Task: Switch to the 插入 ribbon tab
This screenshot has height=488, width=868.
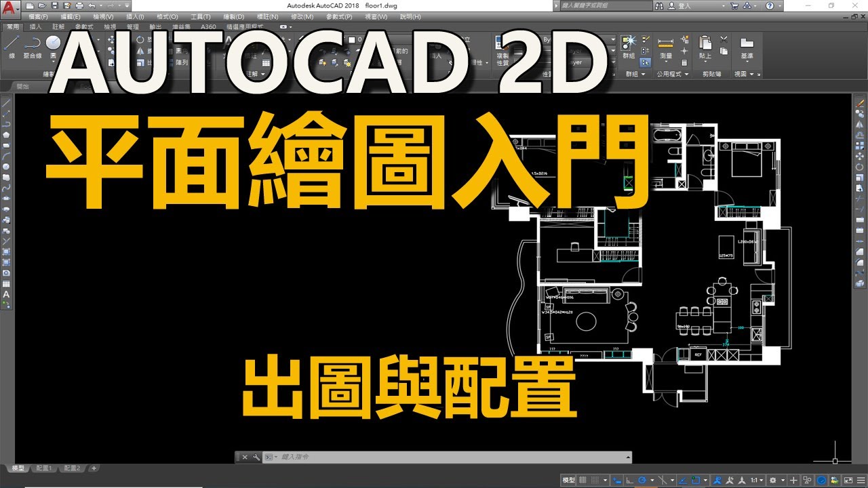Action: click(35, 26)
